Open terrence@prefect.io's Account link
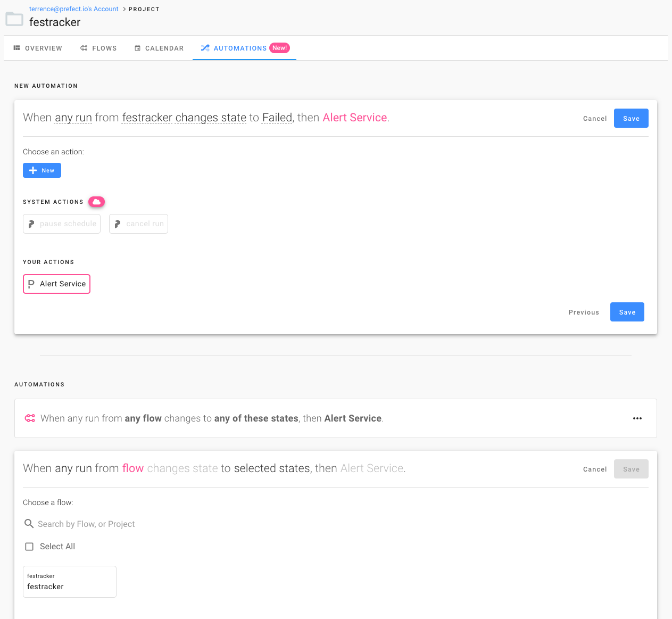The height and width of the screenshot is (619, 672). click(73, 9)
